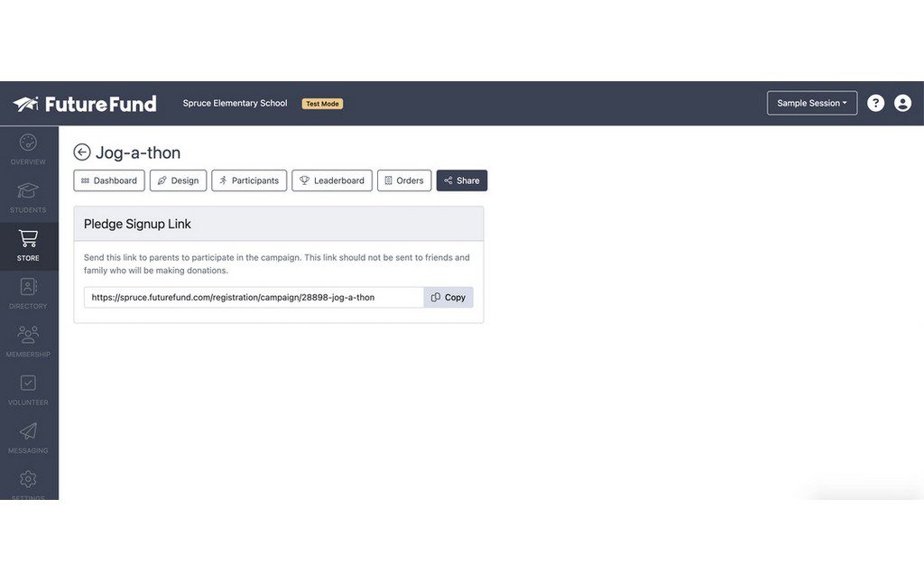The height and width of the screenshot is (582, 924).
Task: Click the Test Mode badge
Action: (x=322, y=104)
